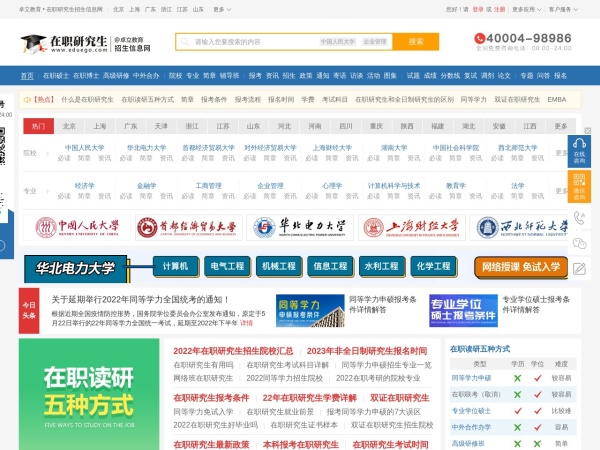Select the 首页 navigation menu item
The width and height of the screenshot is (600, 450).
[x=27, y=76]
